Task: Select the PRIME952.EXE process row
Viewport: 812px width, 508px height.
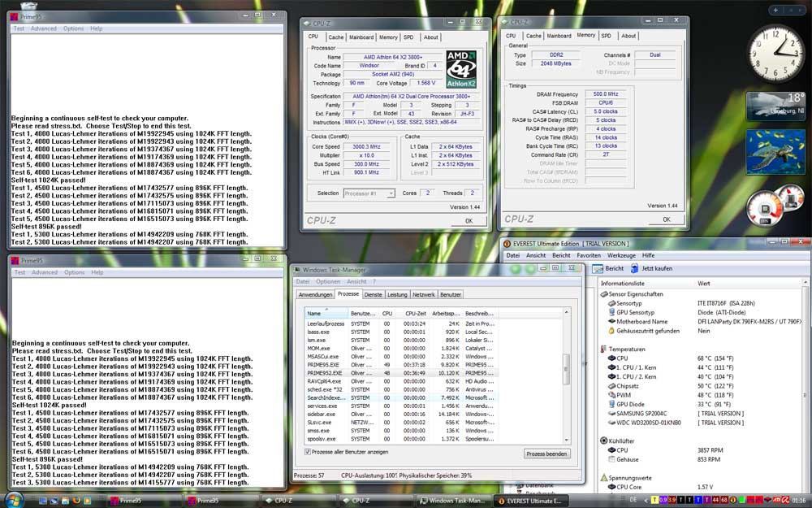Action: pos(402,373)
